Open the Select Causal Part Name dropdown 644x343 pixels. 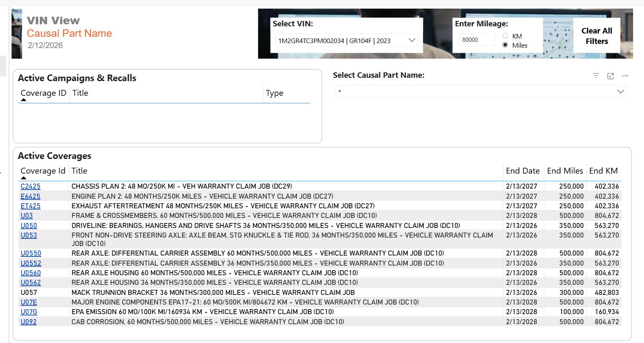click(620, 92)
